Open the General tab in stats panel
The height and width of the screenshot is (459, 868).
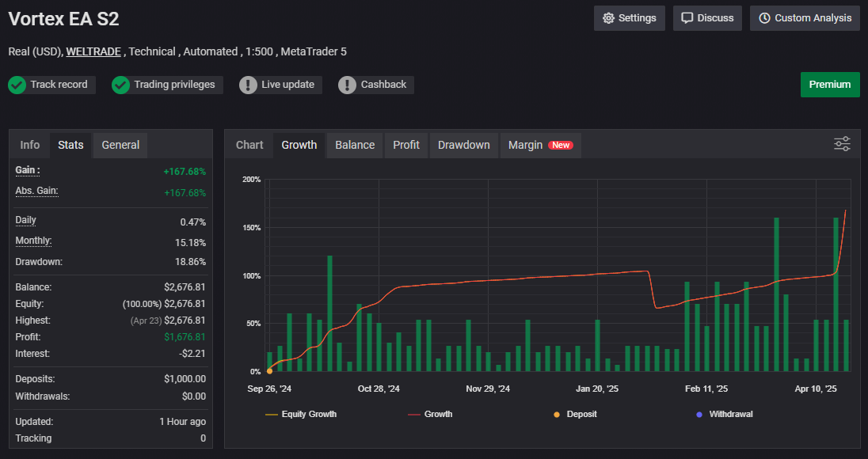[x=120, y=145]
